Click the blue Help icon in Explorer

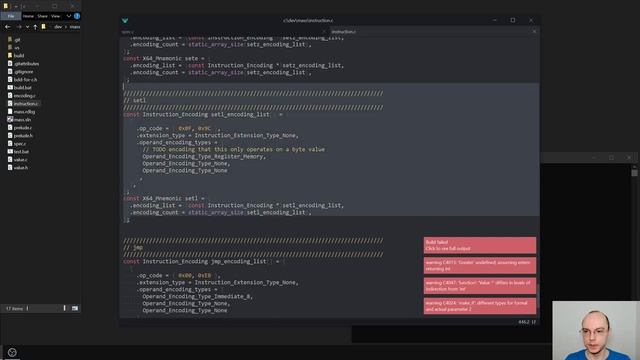[77, 16]
